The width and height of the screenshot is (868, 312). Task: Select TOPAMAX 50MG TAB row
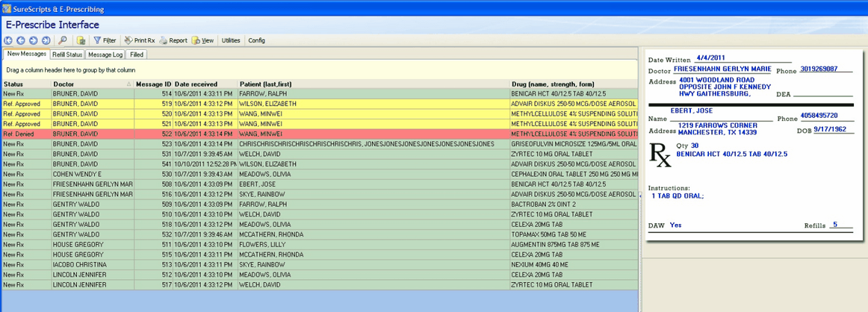click(320, 234)
